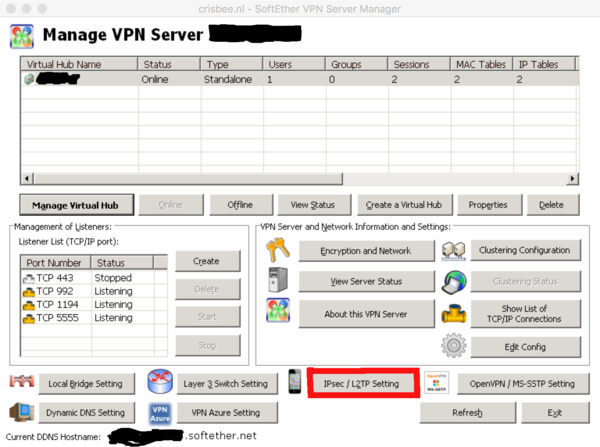This screenshot has height=447, width=600.
Task: Click the Port Number column header
Action: (55, 263)
